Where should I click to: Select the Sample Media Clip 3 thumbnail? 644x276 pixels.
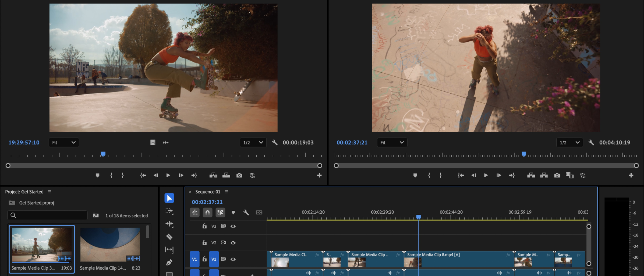[42, 244]
